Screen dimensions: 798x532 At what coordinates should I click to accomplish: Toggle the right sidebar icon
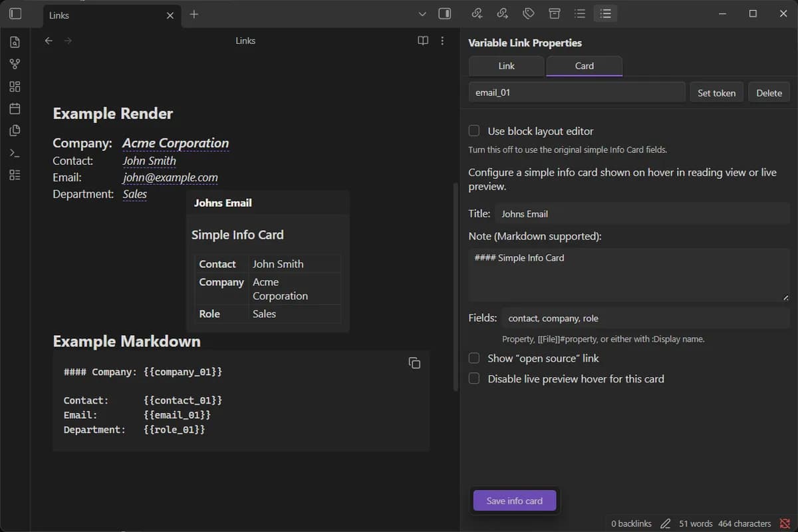tap(445, 13)
